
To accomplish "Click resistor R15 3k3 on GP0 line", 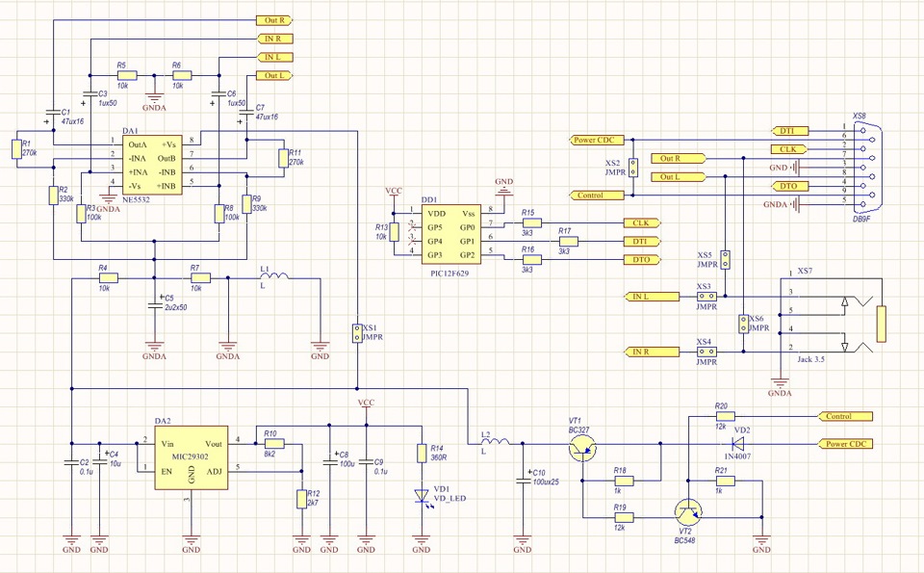I will 531,222.
